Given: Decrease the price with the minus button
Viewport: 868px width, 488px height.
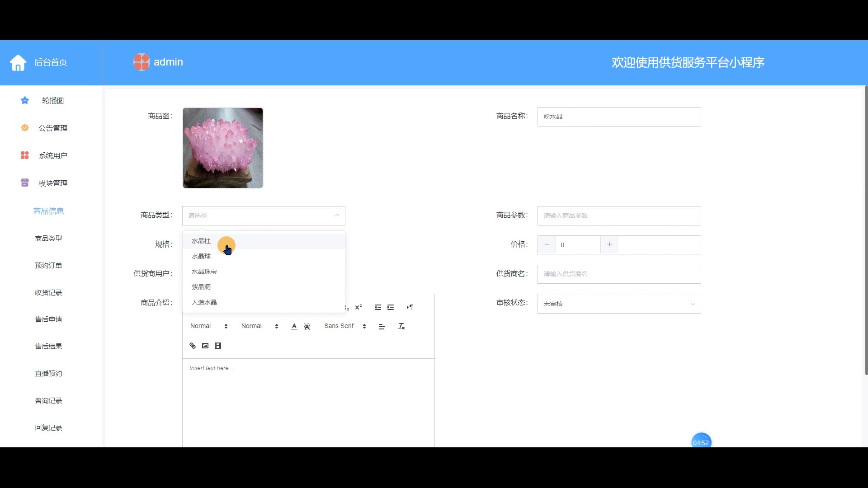Looking at the screenshot, I should coord(547,244).
